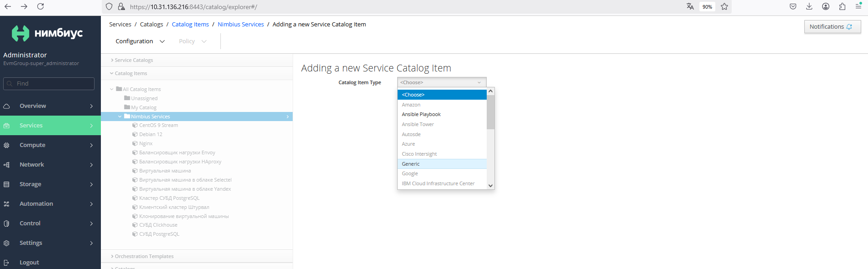Open the Catalog Item Type combo box
This screenshot has height=269, width=868.
[442, 82]
